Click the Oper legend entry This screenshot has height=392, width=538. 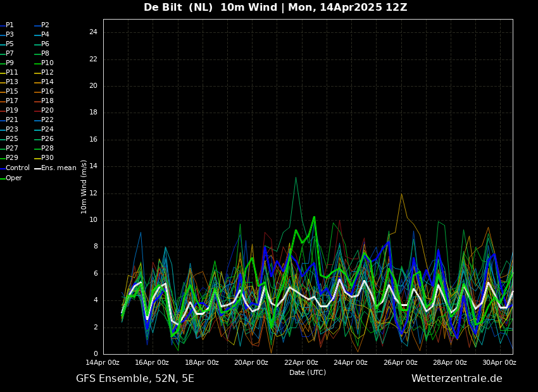pos(13,178)
